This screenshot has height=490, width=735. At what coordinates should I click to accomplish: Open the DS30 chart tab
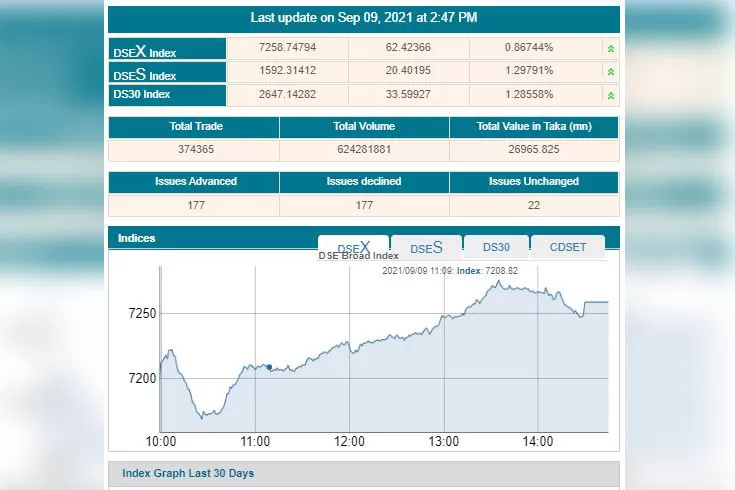(x=496, y=247)
